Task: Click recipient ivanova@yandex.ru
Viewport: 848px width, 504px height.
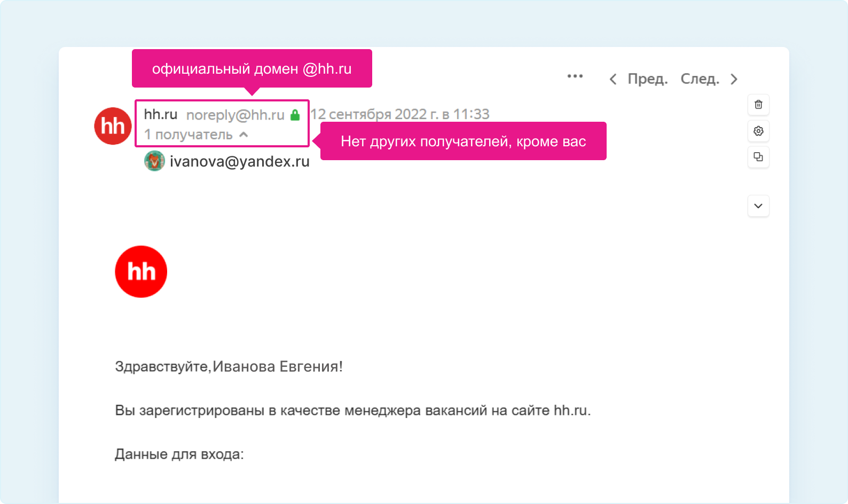Action: point(240,161)
